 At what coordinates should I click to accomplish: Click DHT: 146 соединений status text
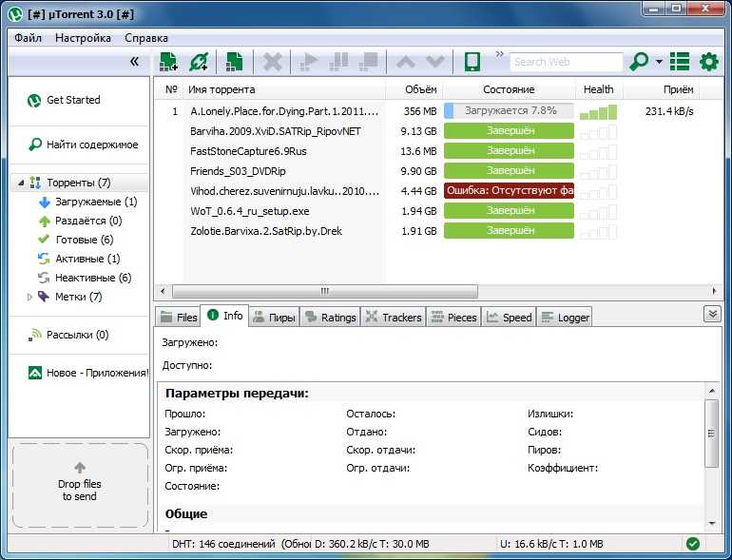[223, 544]
